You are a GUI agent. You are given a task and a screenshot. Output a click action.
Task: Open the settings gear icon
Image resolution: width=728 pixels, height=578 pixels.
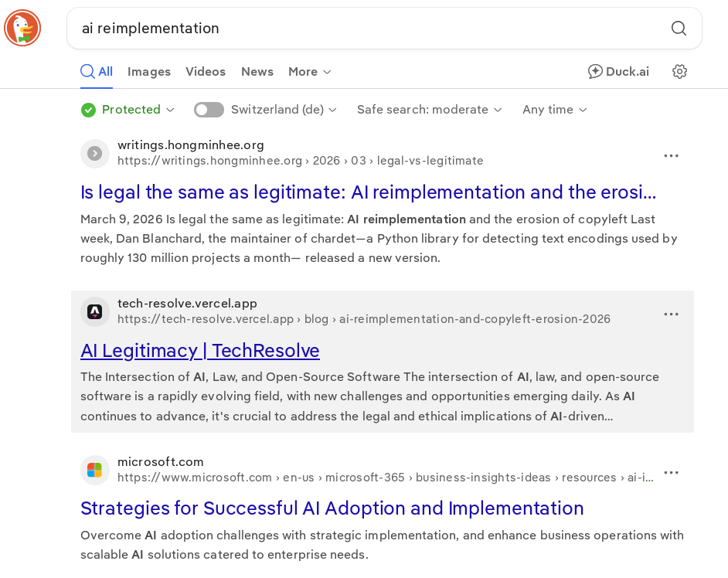(x=679, y=72)
